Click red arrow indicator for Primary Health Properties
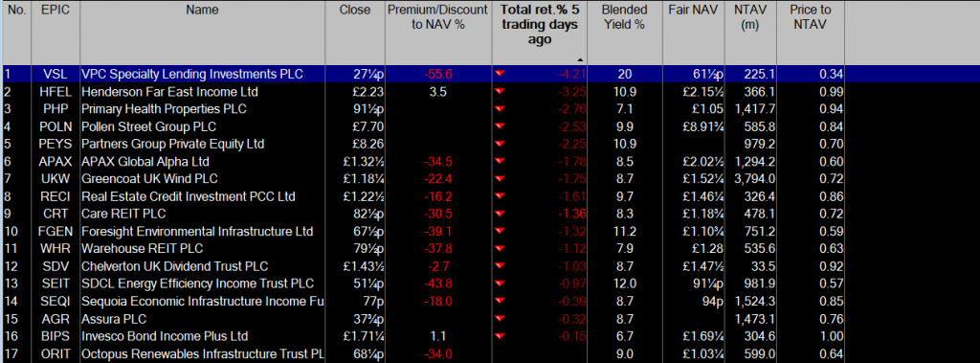Viewport: 980px width, 363px height. [x=500, y=109]
